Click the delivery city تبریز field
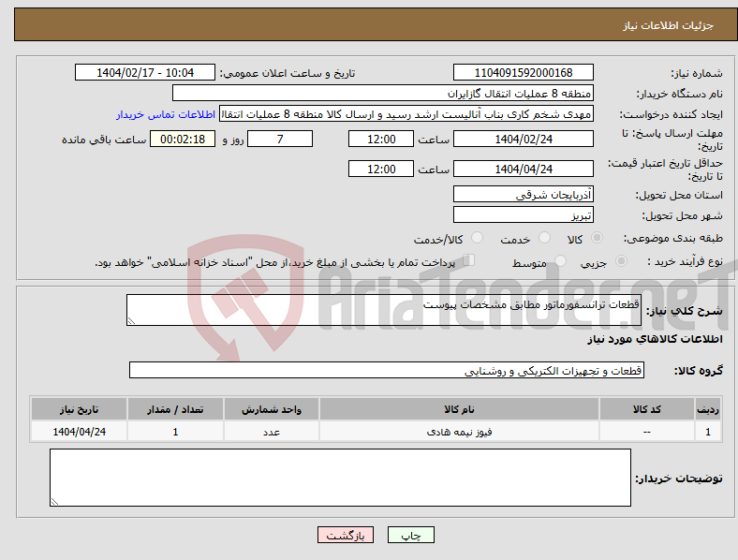Image resolution: width=738 pixels, height=560 pixels. [524, 215]
